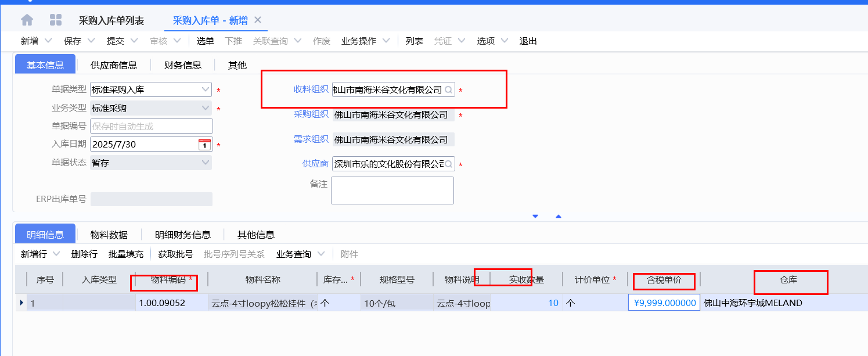Open the 入库日期 calendar picker icon
This screenshot has height=356, width=868.
pyautogui.click(x=204, y=144)
